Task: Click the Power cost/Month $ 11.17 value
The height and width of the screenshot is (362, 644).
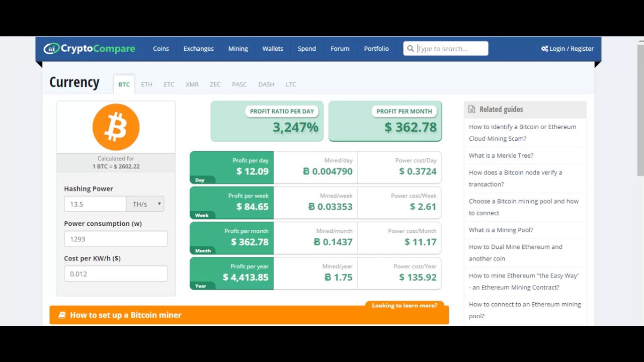Action: pos(421,242)
